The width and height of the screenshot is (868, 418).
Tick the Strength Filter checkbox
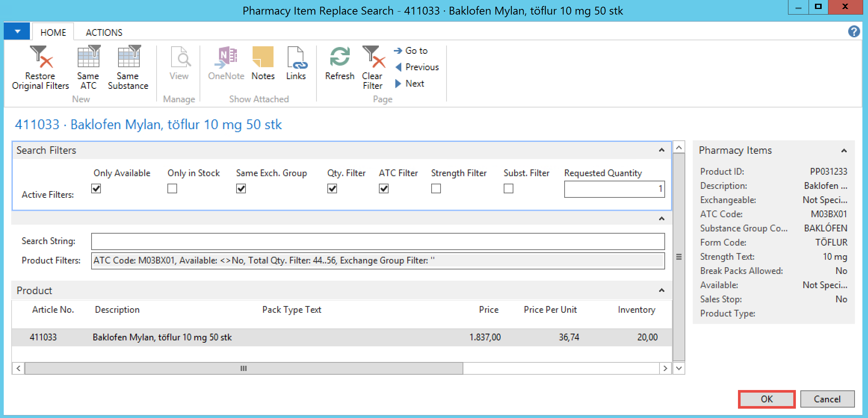coord(436,188)
